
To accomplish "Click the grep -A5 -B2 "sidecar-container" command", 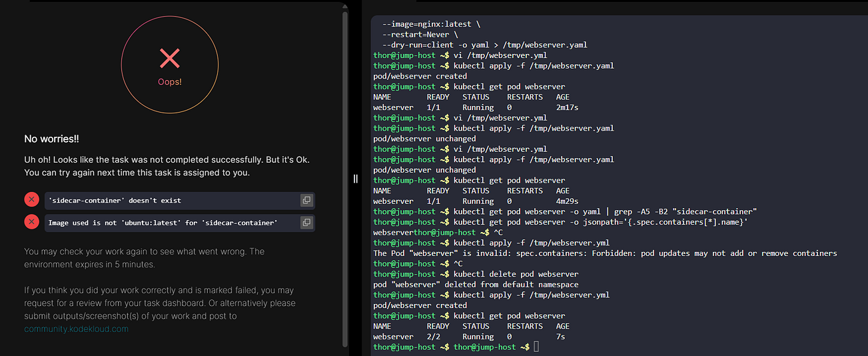I will [x=605, y=211].
